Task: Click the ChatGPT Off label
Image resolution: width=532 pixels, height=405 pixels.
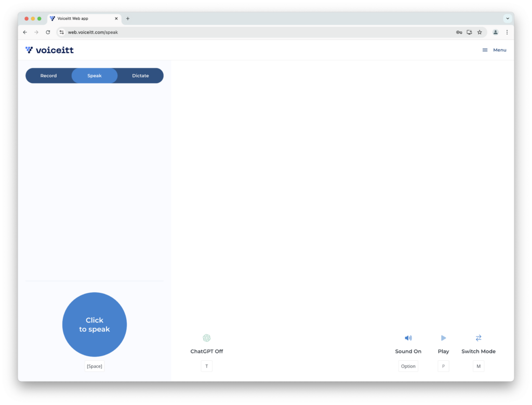Action: point(207,352)
